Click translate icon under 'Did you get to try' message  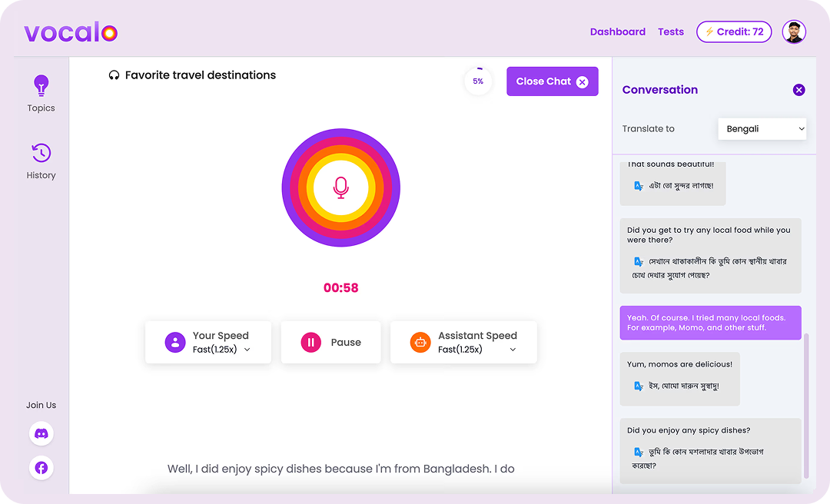(x=639, y=261)
